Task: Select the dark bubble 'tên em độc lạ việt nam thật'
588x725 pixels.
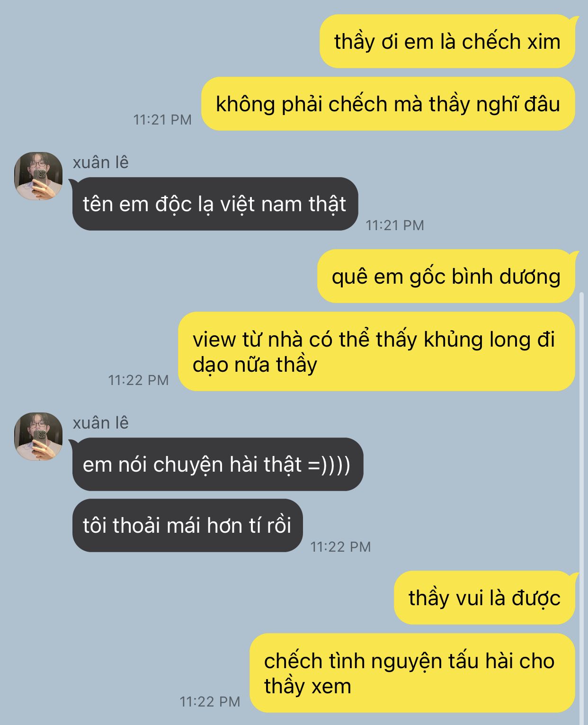Action: [x=214, y=204]
